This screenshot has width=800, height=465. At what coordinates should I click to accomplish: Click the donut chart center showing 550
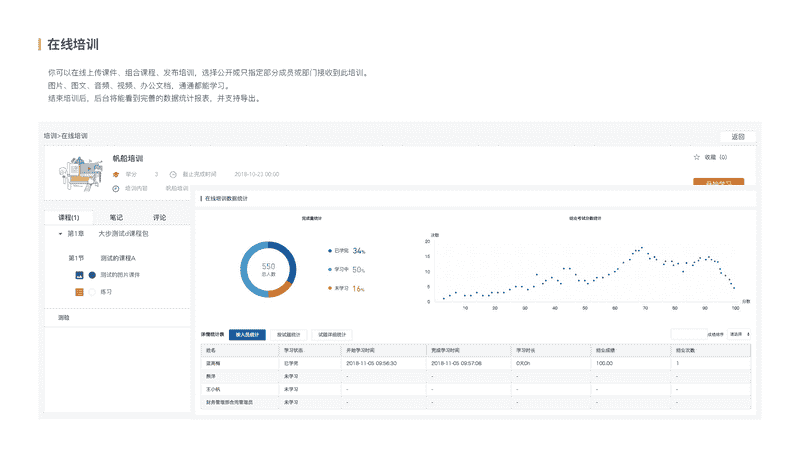coord(268,269)
